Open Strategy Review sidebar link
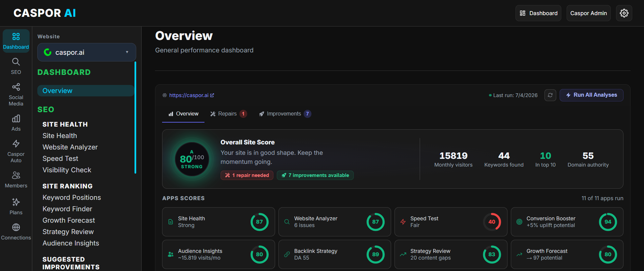Image resolution: width=644 pixels, height=271 pixels. tap(68, 232)
